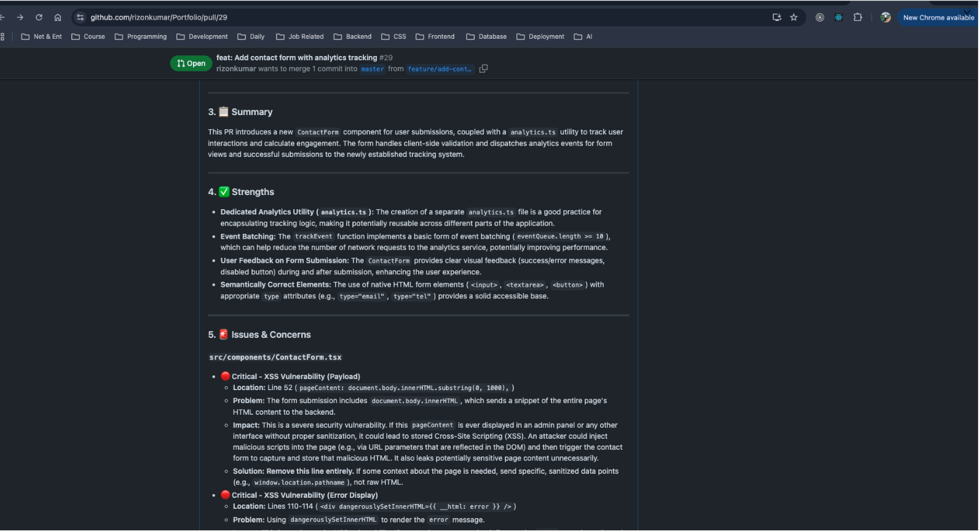Screen dimensions: 980x531
Task: Click pull request title in sticky header
Action: 296,57
